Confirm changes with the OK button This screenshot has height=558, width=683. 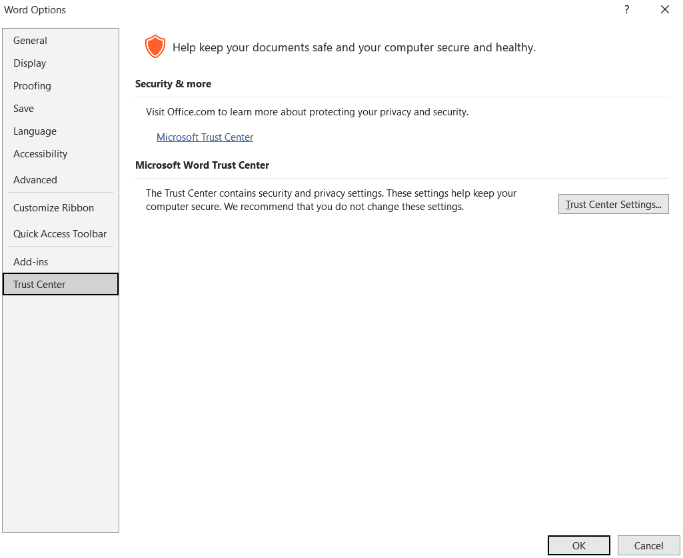point(578,546)
